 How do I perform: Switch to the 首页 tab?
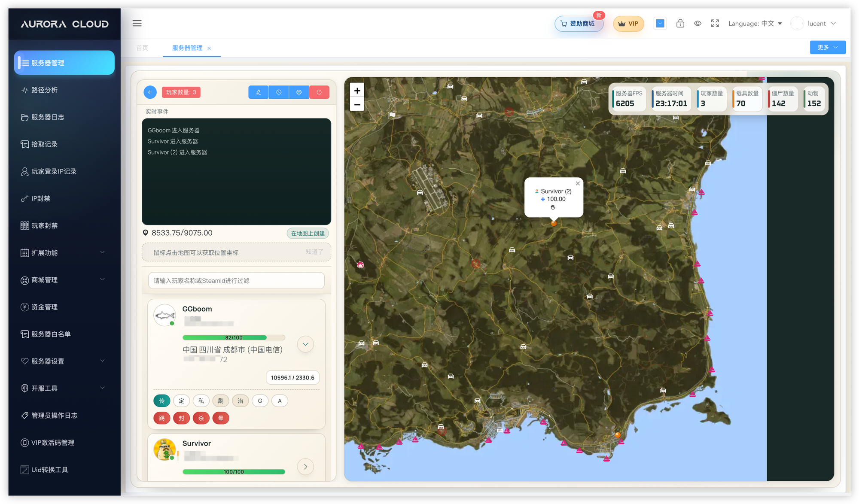pos(142,48)
